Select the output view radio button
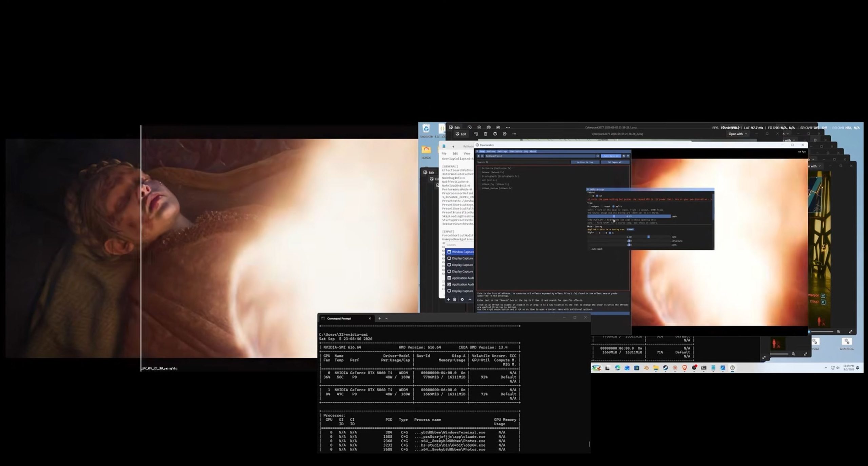 point(589,206)
